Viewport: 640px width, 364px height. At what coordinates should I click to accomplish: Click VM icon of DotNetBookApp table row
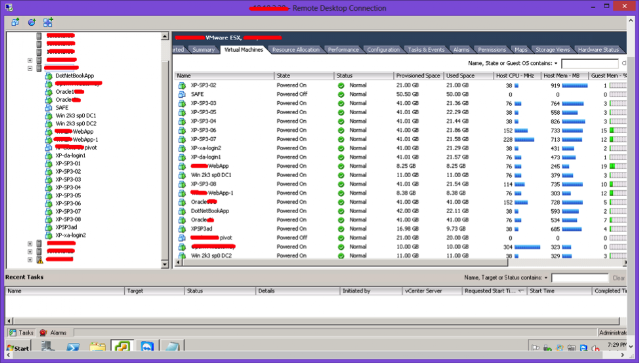click(x=182, y=211)
